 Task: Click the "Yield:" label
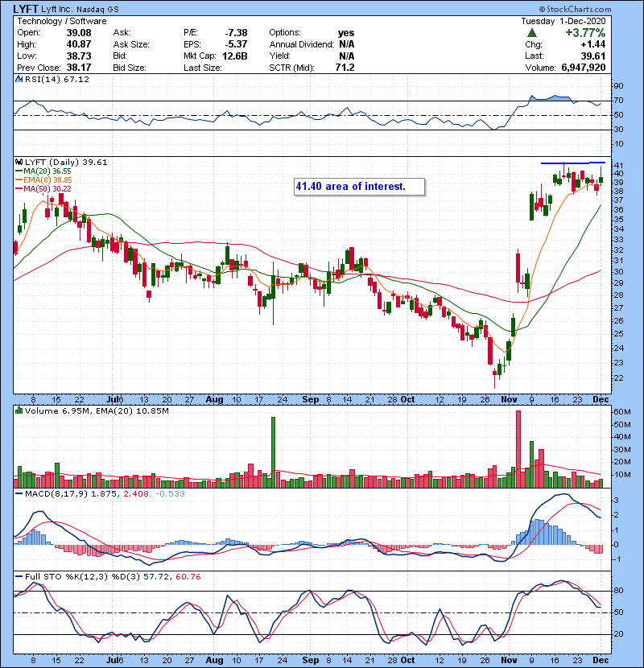pyautogui.click(x=279, y=56)
